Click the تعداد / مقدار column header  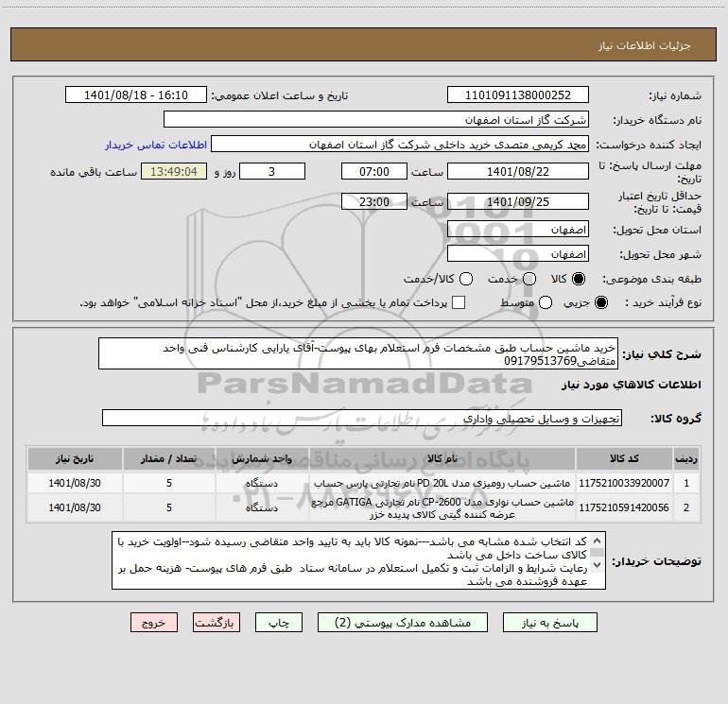(169, 458)
